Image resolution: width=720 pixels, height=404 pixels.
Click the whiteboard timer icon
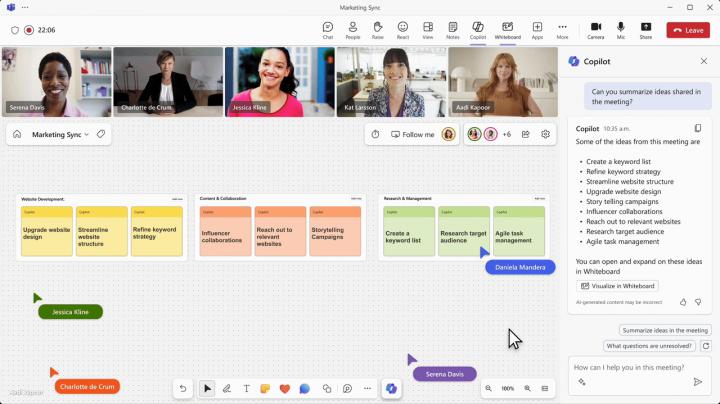click(375, 134)
